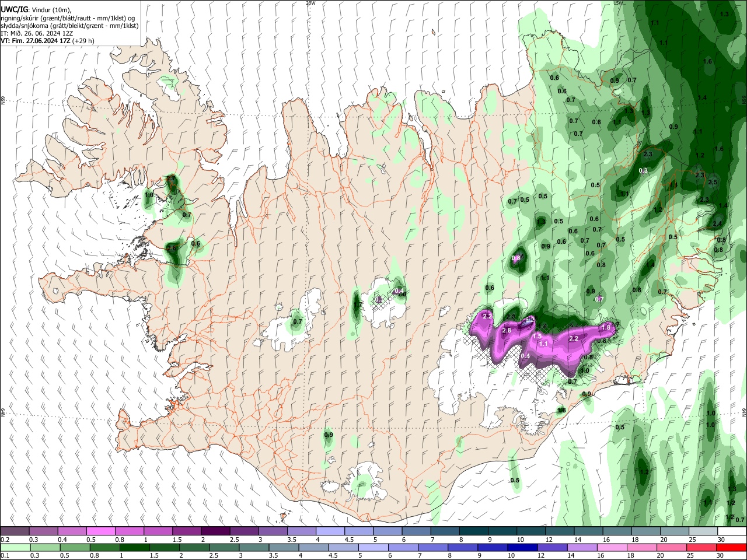This screenshot has height=560, width=747.
Task: Click the '0.1' label in the green legend row
Action: 5,555
